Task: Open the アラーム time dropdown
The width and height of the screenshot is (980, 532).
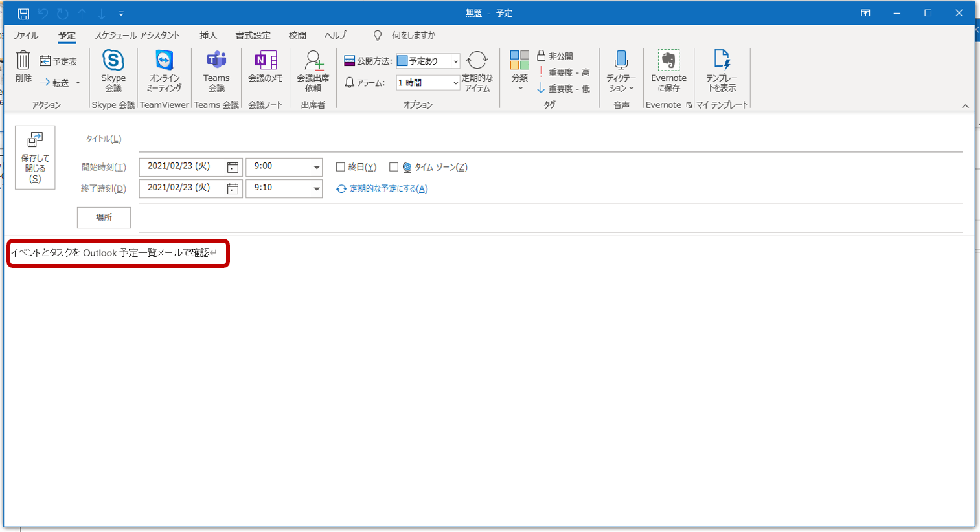Action: click(x=455, y=83)
